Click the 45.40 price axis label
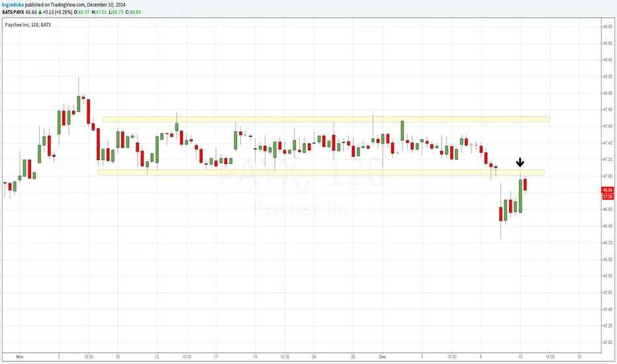Screen dimensions: 617x364 (x=608, y=309)
